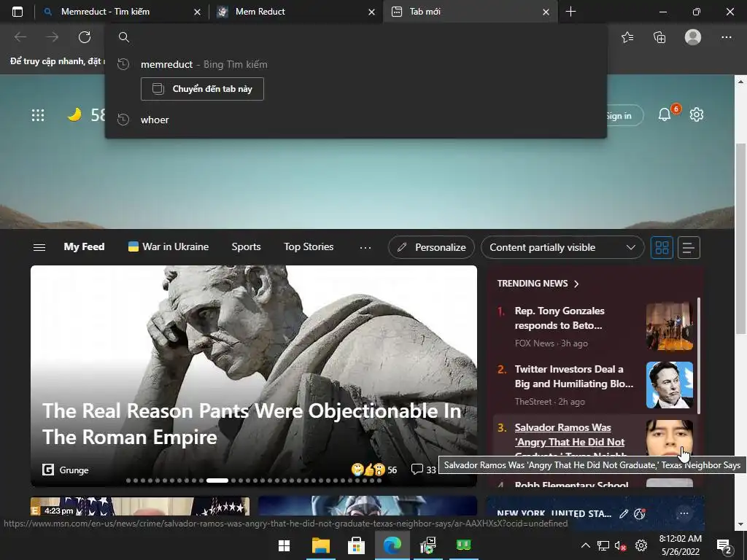The width and height of the screenshot is (747, 560).
Task: Open the Action Center notifications icon
Action: 724,547
